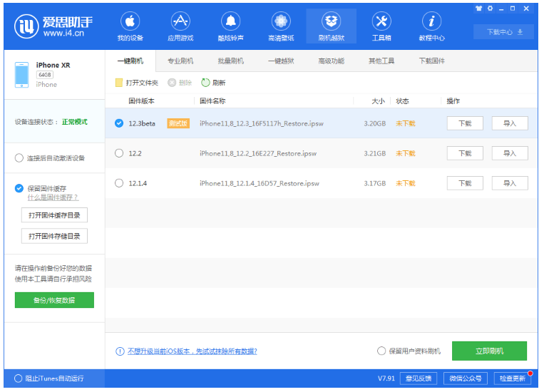The image size is (544, 392).
Task: Open 下载中心 download center
Action: [503, 32]
